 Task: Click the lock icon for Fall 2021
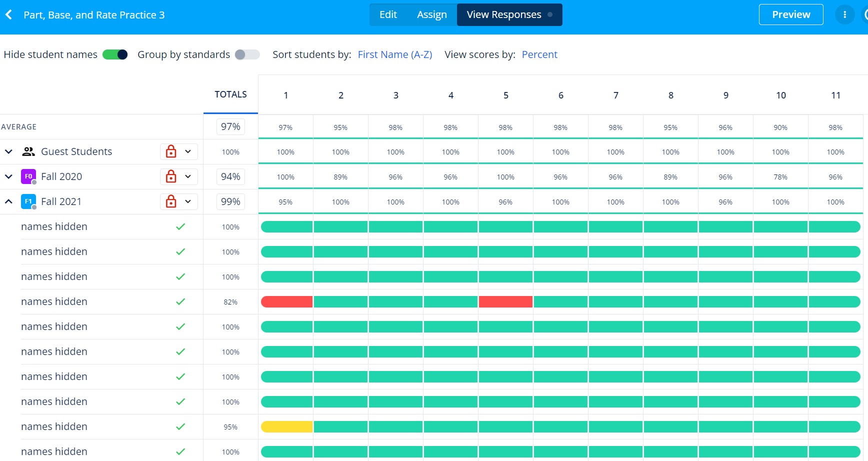[x=171, y=201]
